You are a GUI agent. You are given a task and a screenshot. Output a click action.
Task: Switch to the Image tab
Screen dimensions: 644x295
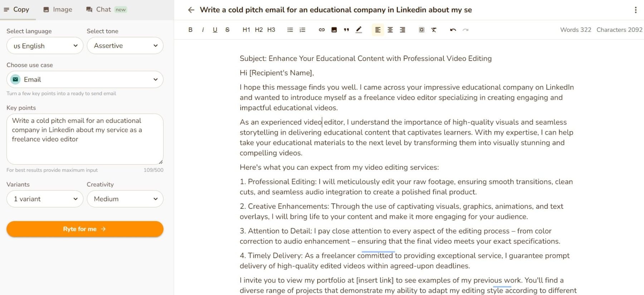pos(57,9)
